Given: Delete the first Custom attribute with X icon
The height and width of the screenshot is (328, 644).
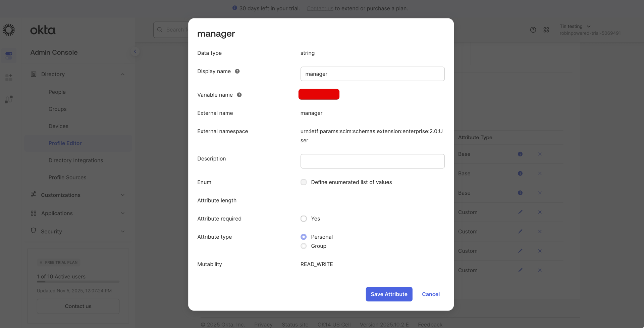Looking at the screenshot, I should 540,212.
